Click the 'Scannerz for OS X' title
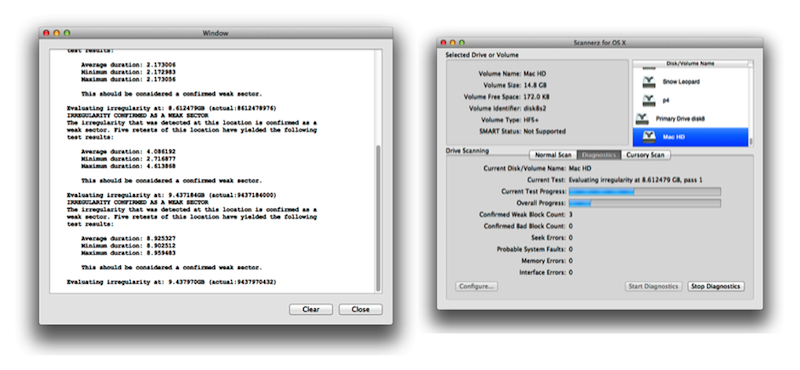The width and height of the screenshot is (800, 370). [x=599, y=43]
